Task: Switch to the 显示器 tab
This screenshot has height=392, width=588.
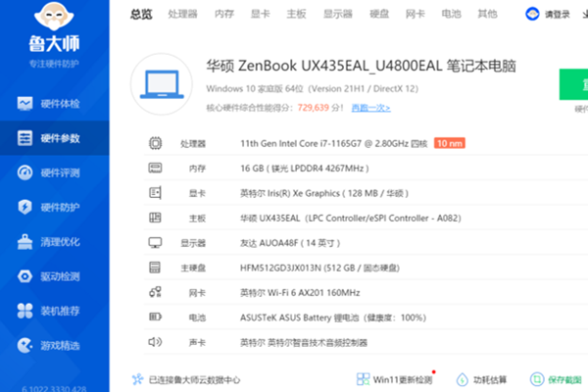Action: [338, 15]
